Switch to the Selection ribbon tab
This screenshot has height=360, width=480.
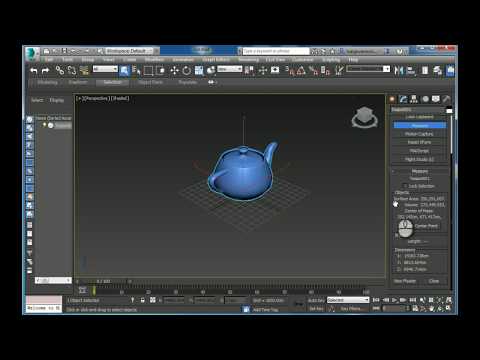coord(113,82)
